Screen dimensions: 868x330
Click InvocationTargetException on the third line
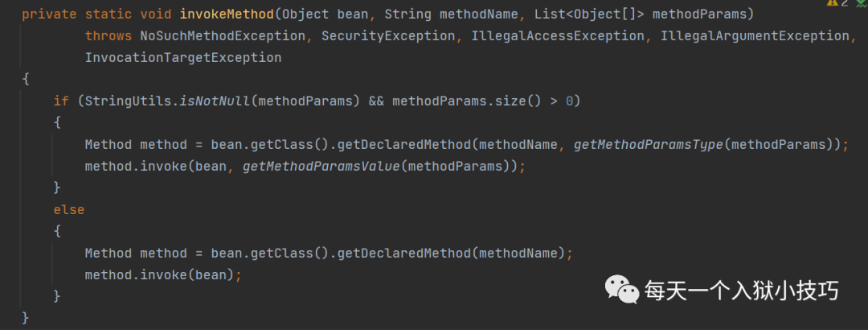click(183, 58)
